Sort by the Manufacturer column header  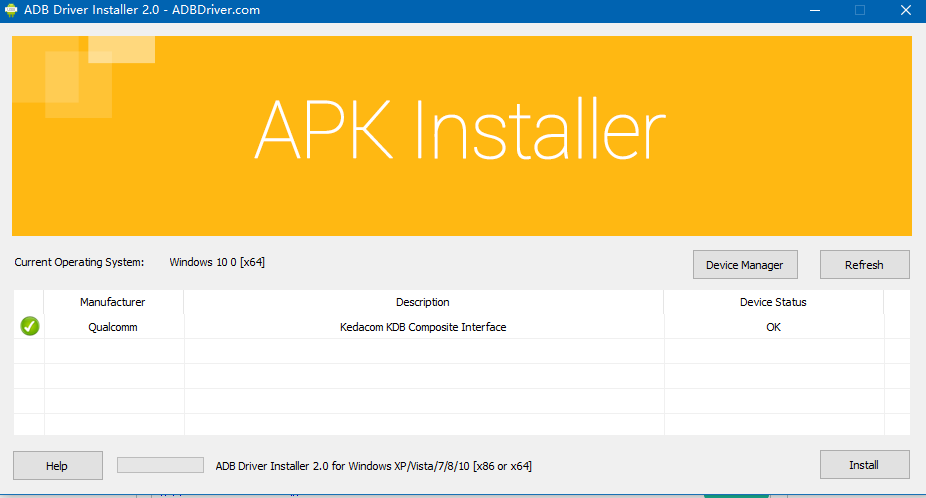pos(113,302)
